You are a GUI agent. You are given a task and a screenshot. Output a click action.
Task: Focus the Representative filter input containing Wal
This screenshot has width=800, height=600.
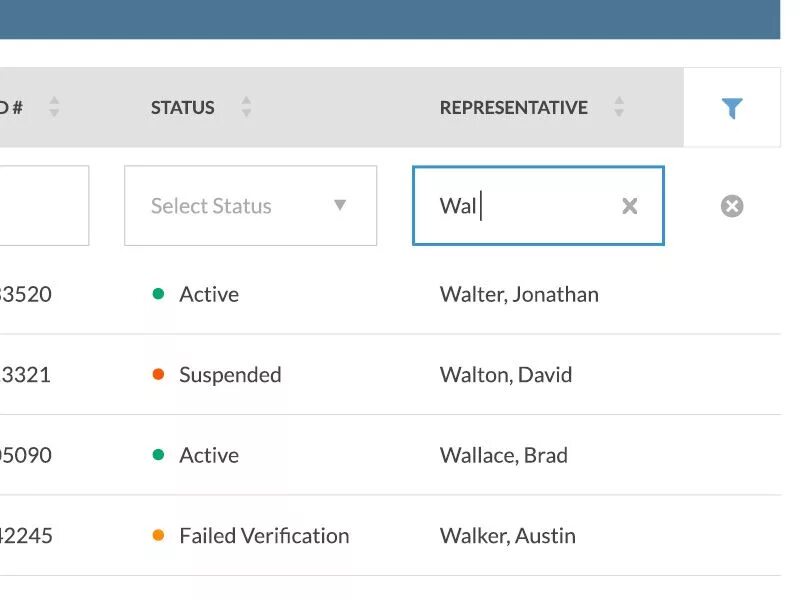[538, 206]
